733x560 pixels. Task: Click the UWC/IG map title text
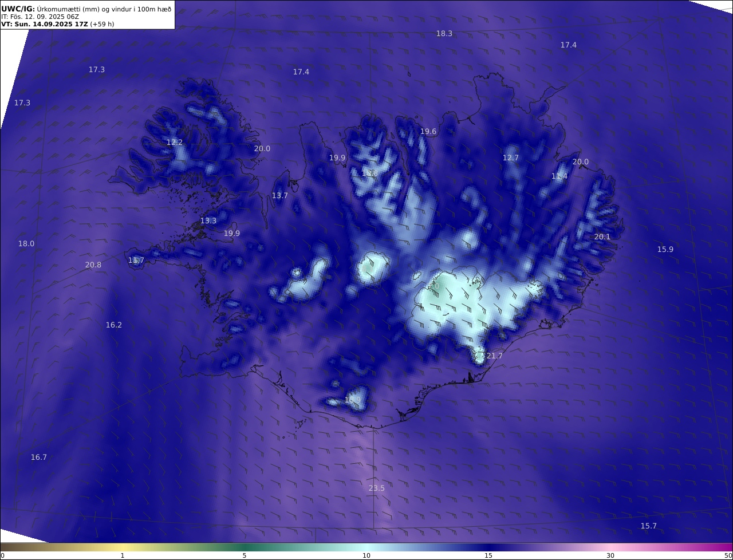point(86,9)
